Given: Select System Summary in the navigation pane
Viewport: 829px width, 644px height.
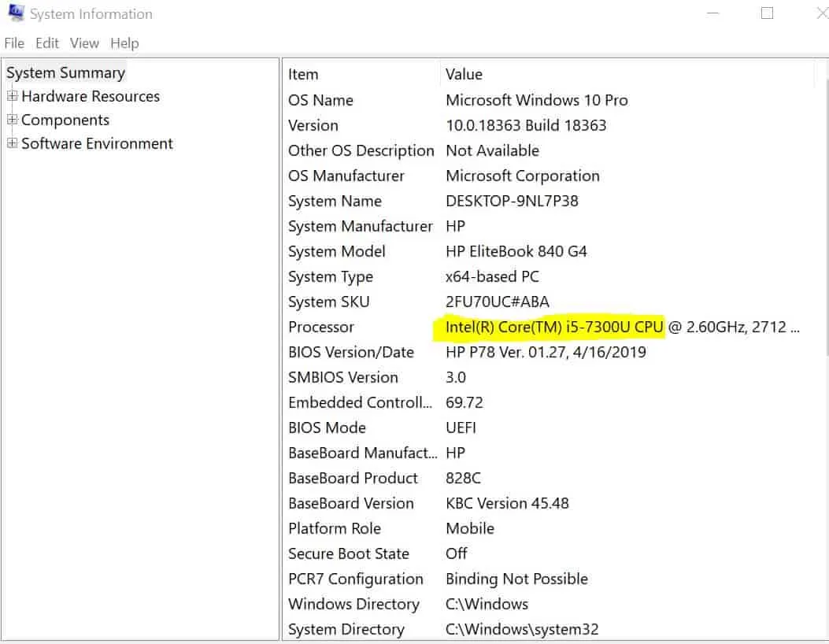Looking at the screenshot, I should (65, 72).
